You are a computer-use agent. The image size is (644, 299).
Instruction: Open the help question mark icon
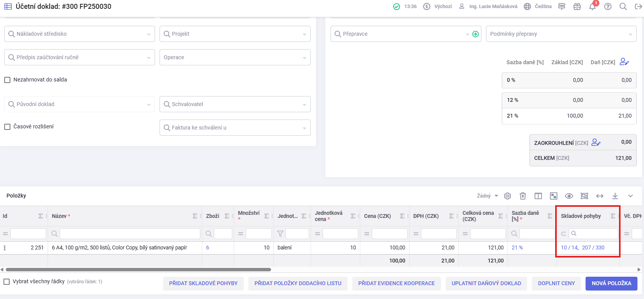(x=607, y=7)
